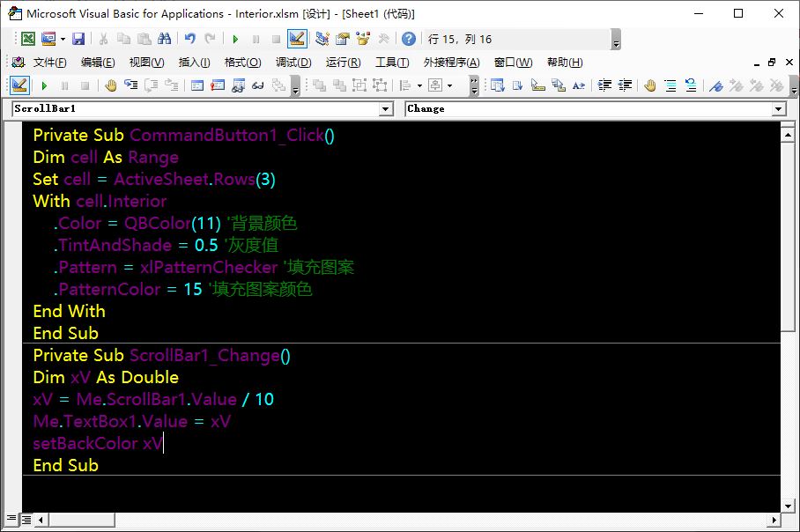
Task: Open the Insert UserForm dropdown arrow
Action: 63,39
